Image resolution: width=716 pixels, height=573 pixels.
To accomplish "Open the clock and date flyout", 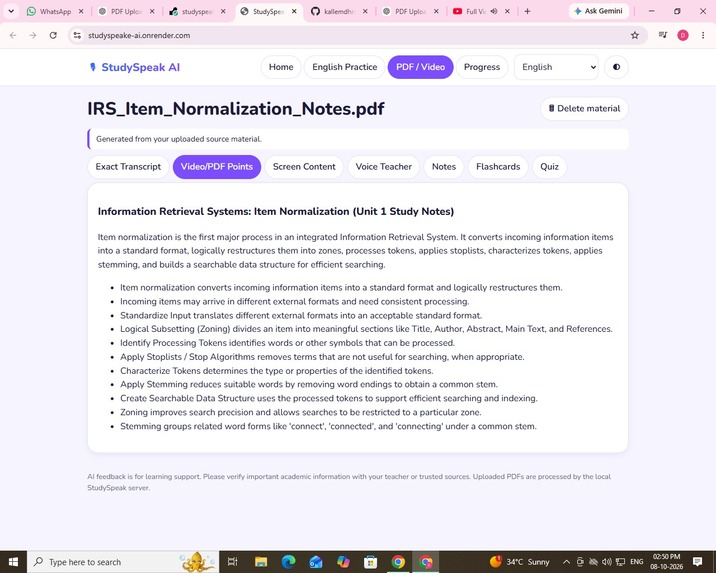I will pos(667,562).
